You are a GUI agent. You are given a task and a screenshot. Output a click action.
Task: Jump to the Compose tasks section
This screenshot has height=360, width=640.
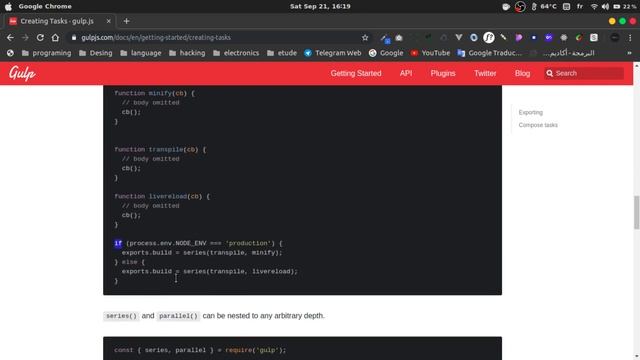538,125
